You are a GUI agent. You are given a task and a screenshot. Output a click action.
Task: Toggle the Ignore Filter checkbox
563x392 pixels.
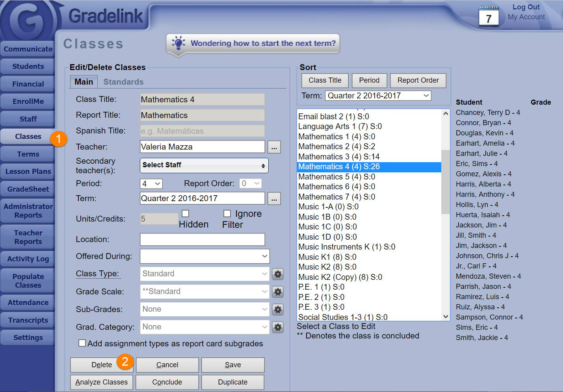point(227,213)
